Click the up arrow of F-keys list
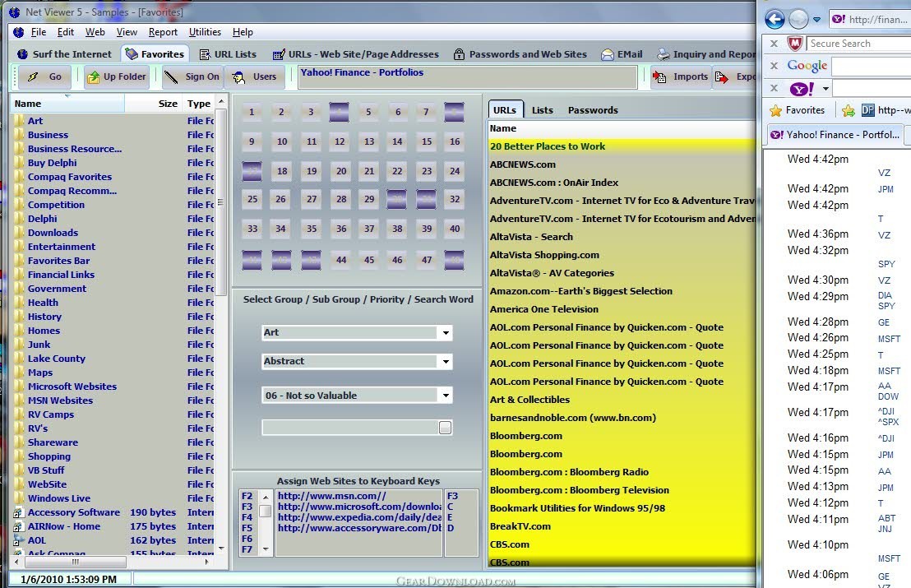The height and width of the screenshot is (588, 911). click(x=266, y=497)
